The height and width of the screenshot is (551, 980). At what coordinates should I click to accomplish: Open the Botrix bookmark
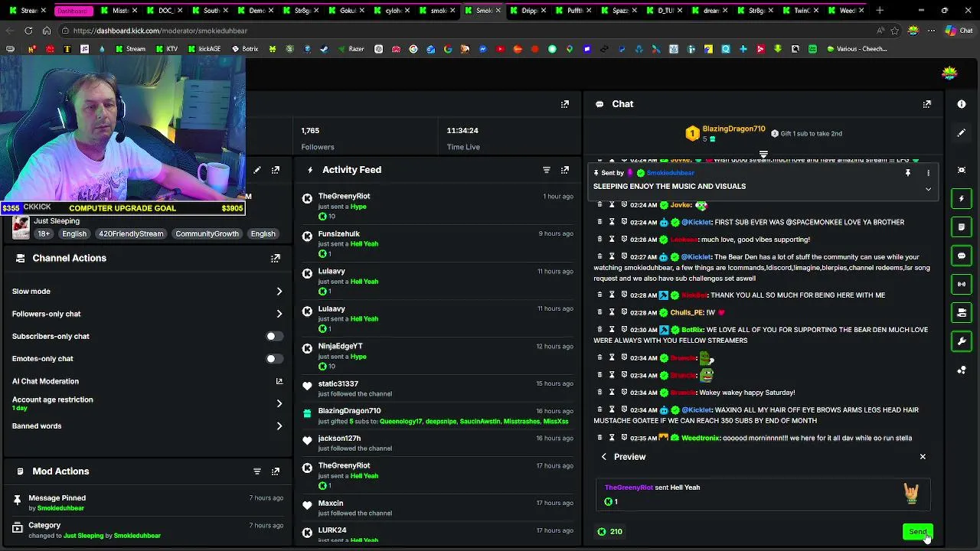pyautogui.click(x=245, y=49)
